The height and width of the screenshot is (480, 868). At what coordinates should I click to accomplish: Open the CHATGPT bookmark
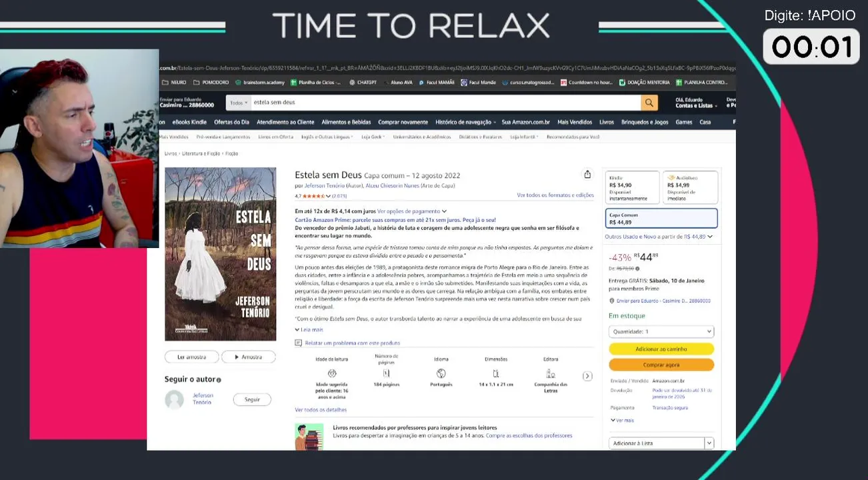coord(363,83)
